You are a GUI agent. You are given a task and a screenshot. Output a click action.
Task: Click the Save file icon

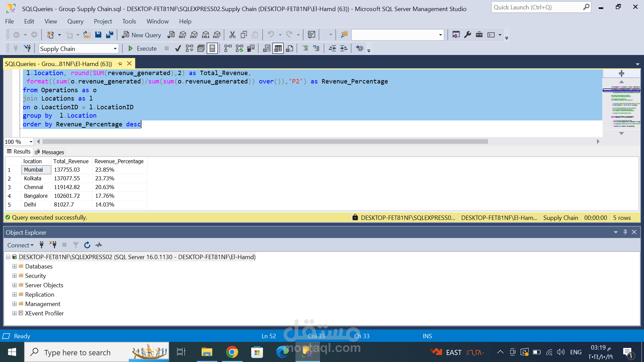(x=98, y=35)
